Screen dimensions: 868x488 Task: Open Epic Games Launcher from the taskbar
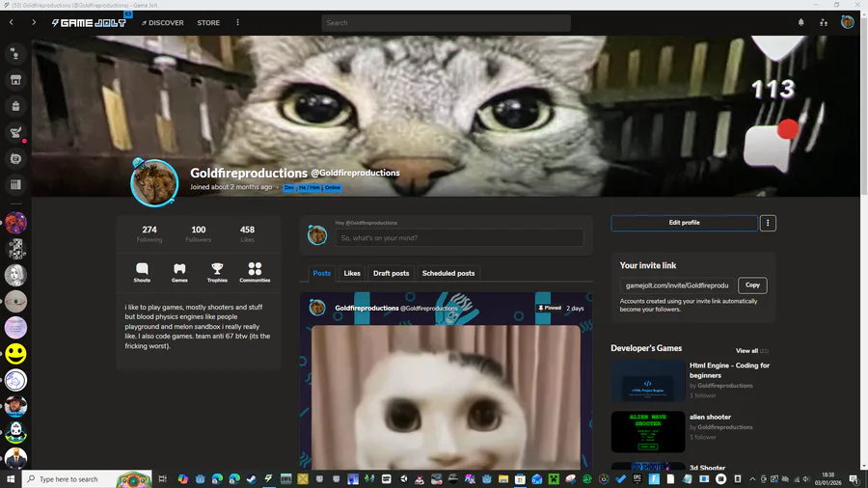pos(637,479)
